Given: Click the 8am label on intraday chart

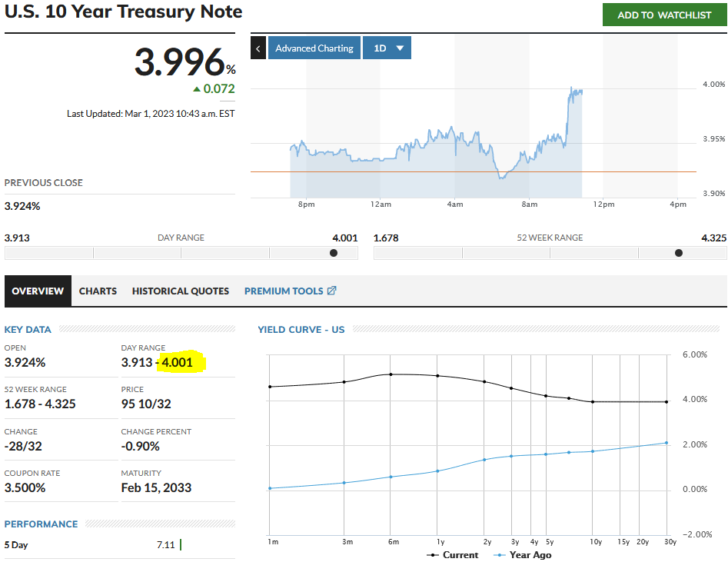Looking at the screenshot, I should coord(530,205).
